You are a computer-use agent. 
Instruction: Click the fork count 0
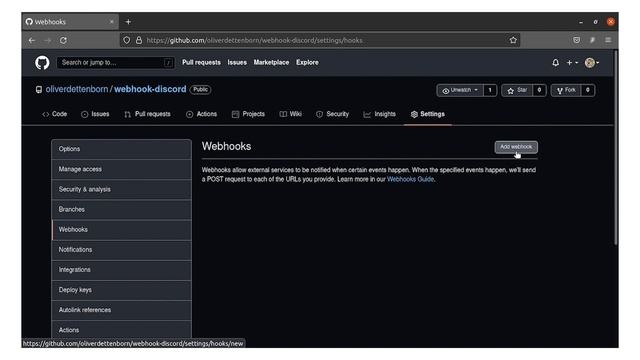click(588, 90)
